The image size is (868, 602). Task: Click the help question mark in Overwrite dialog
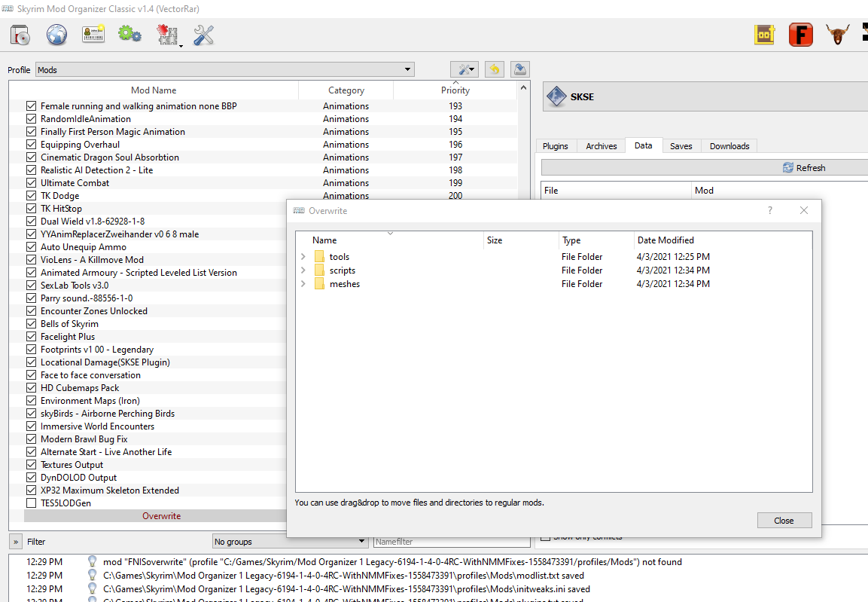[769, 210]
